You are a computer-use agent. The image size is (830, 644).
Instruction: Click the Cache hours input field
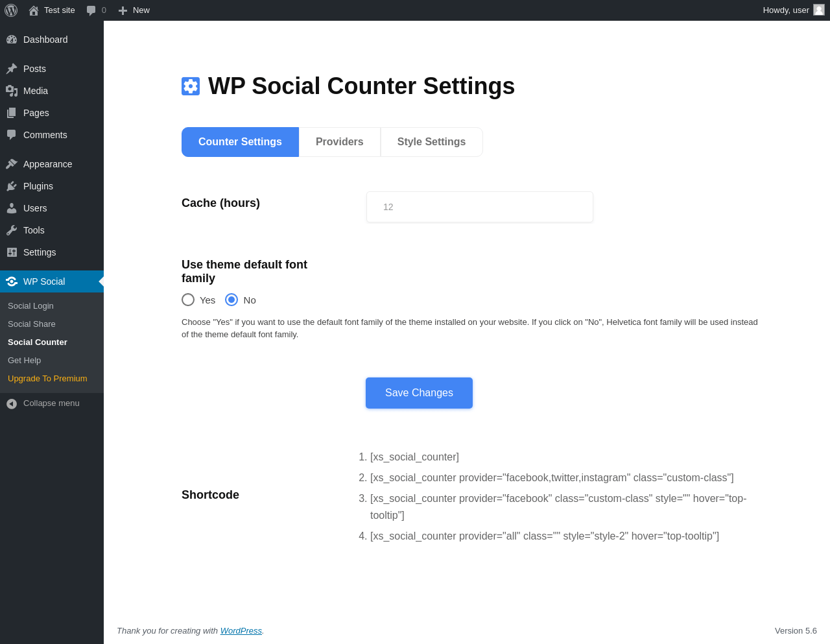click(x=479, y=207)
